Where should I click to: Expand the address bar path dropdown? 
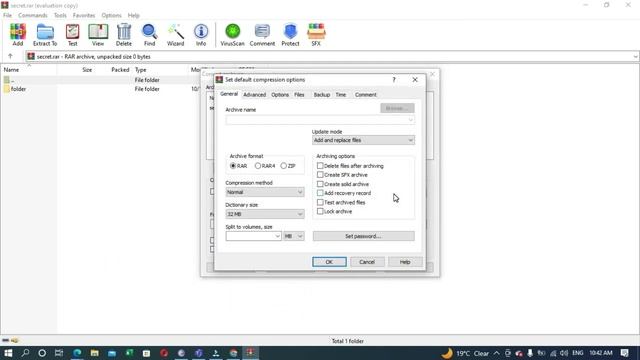[x=635, y=57]
